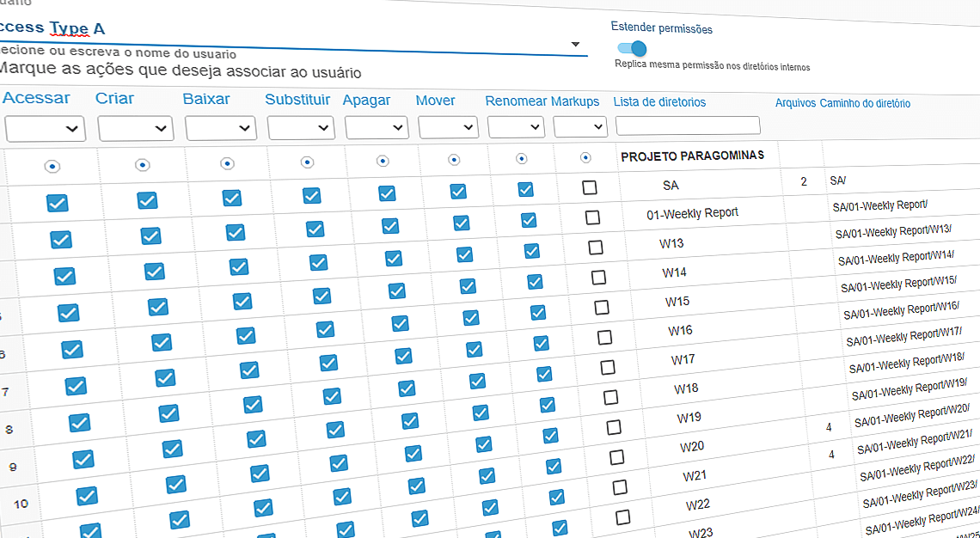Image resolution: width=980 pixels, height=538 pixels.
Task: Toggle the "Estender permissões" switch
Action: [631, 51]
